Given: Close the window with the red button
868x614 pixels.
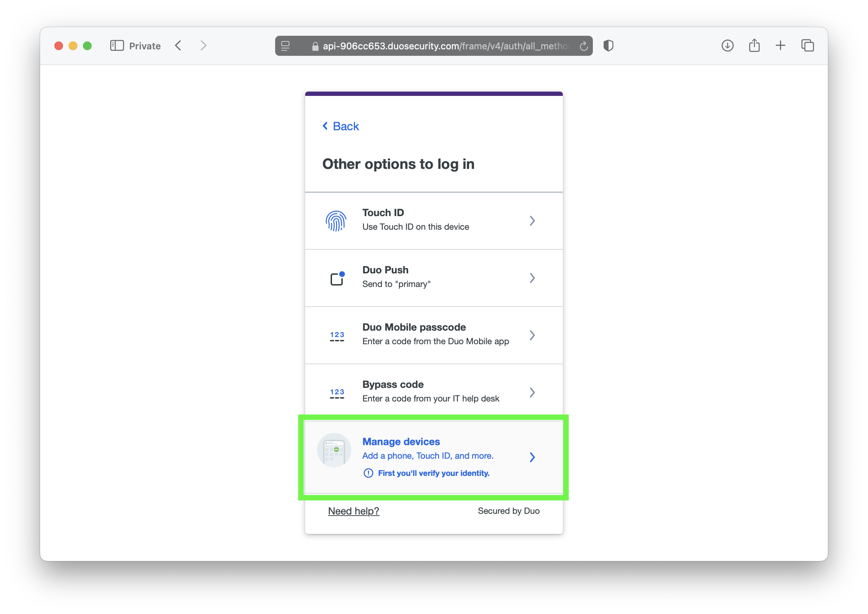Looking at the screenshot, I should tap(59, 46).
